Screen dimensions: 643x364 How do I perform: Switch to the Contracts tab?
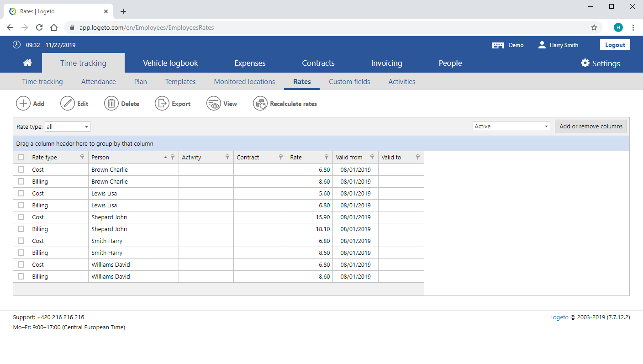click(x=318, y=63)
